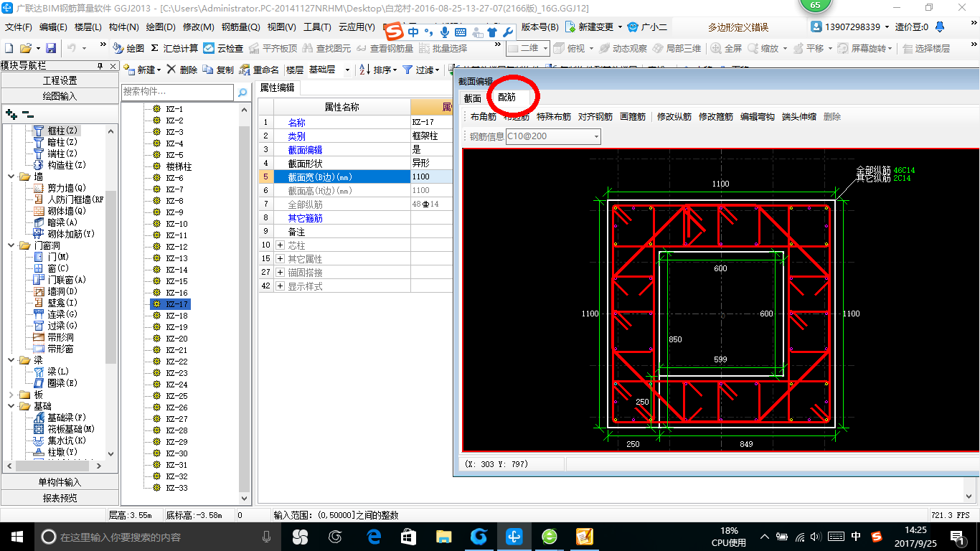This screenshot has height=551, width=980.
Task: Click 复制 copy in component toolbar
Action: 218,70
